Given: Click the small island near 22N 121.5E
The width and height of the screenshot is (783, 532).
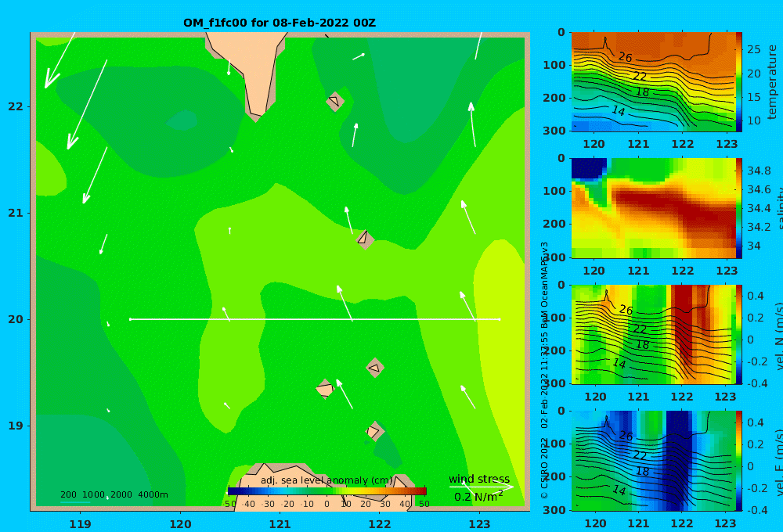Looking at the screenshot, I should [x=335, y=101].
